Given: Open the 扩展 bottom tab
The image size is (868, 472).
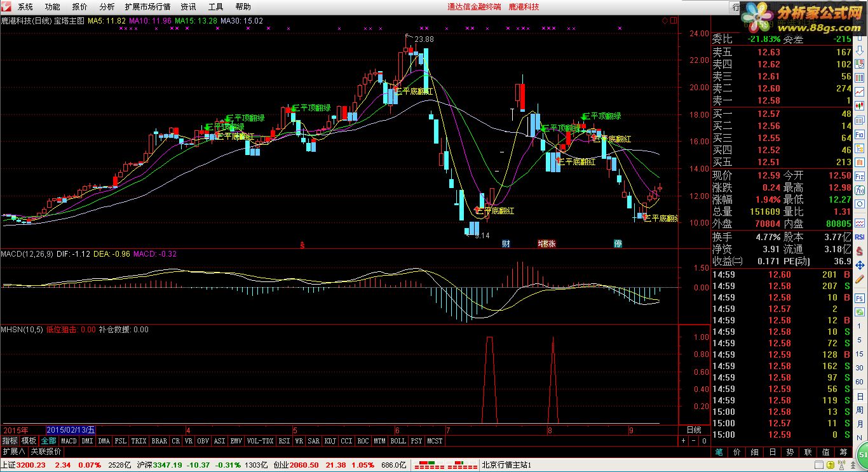Looking at the screenshot, I should point(13,452).
